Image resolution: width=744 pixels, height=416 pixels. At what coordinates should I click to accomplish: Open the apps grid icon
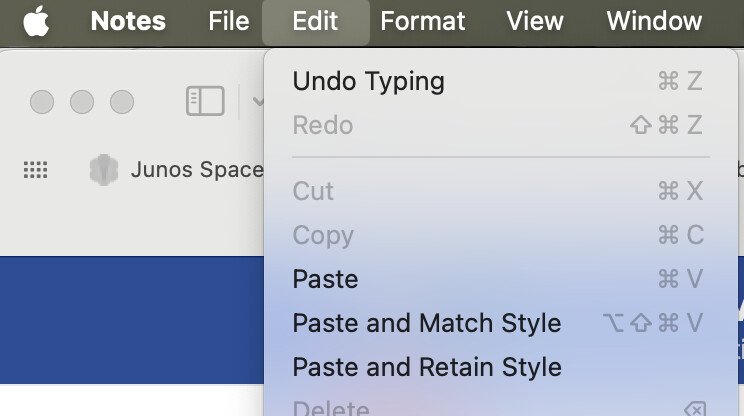35,171
